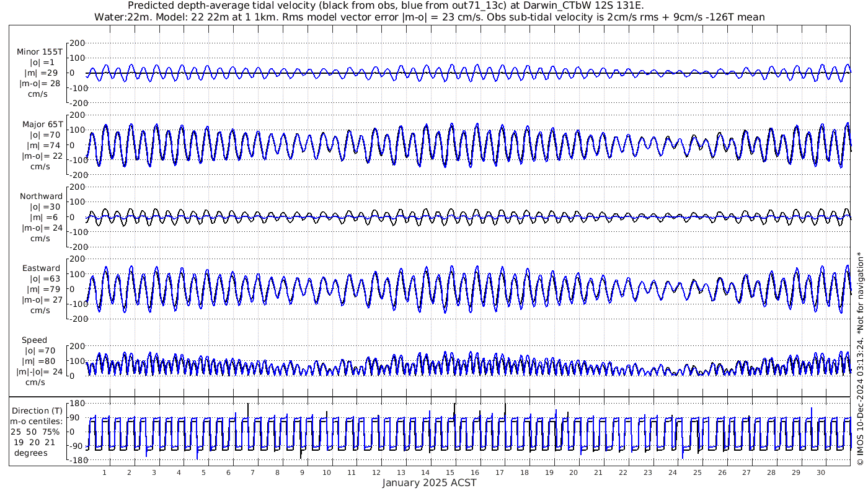Click the "m-o centiles:" label
868x496 pixels.
pyautogui.click(x=36, y=421)
